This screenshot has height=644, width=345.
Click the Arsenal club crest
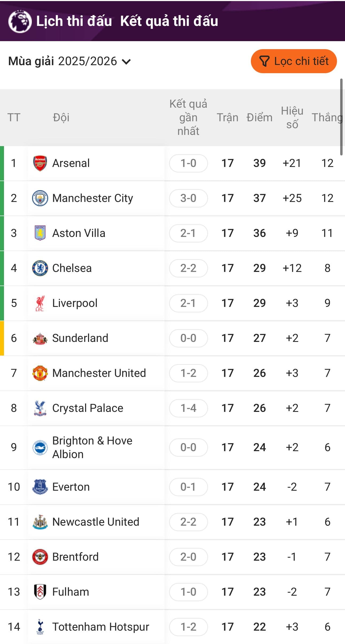pos(40,163)
